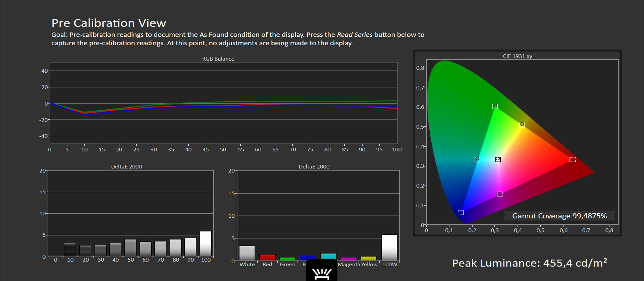The width and height of the screenshot is (644, 281).
Task: Select the Yellow DeltaE bar
Action: pyautogui.click(x=369, y=259)
